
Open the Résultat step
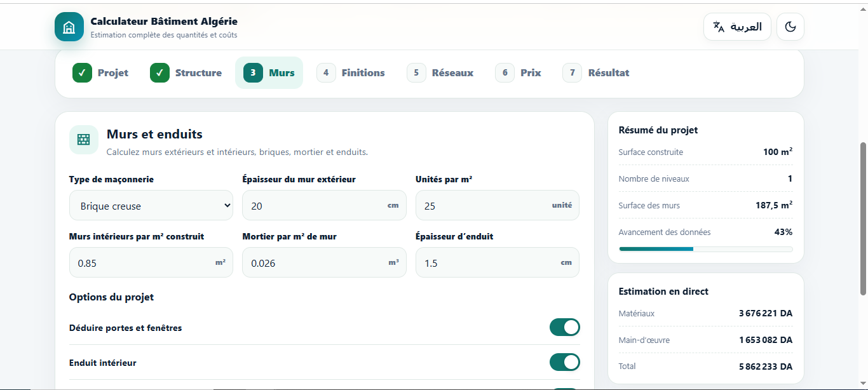(596, 73)
